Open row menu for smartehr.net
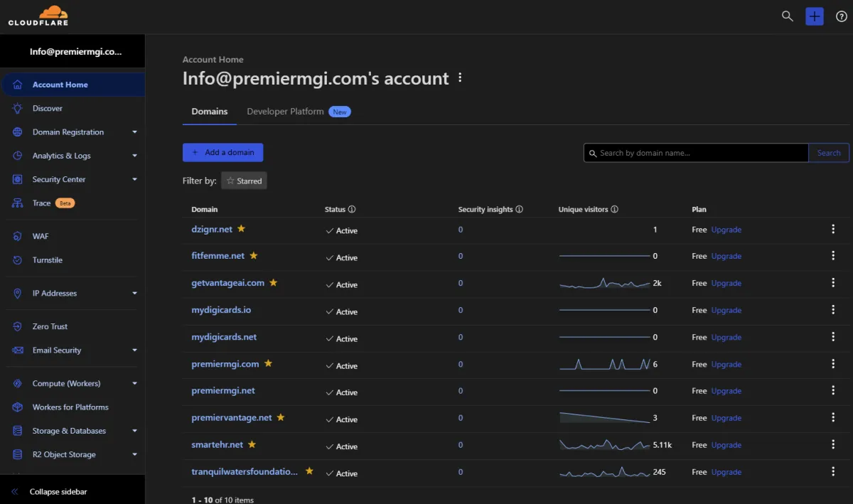 tap(833, 444)
